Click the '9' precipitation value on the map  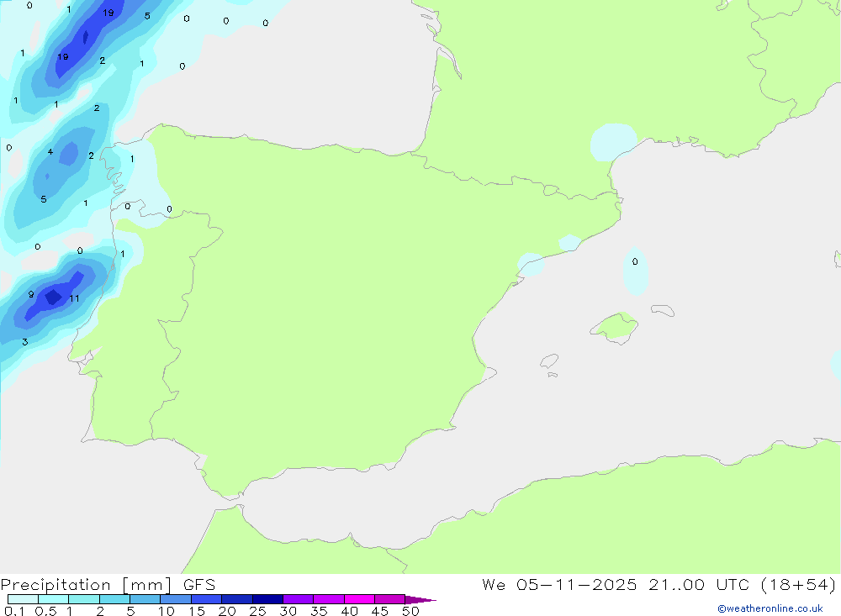point(31,294)
